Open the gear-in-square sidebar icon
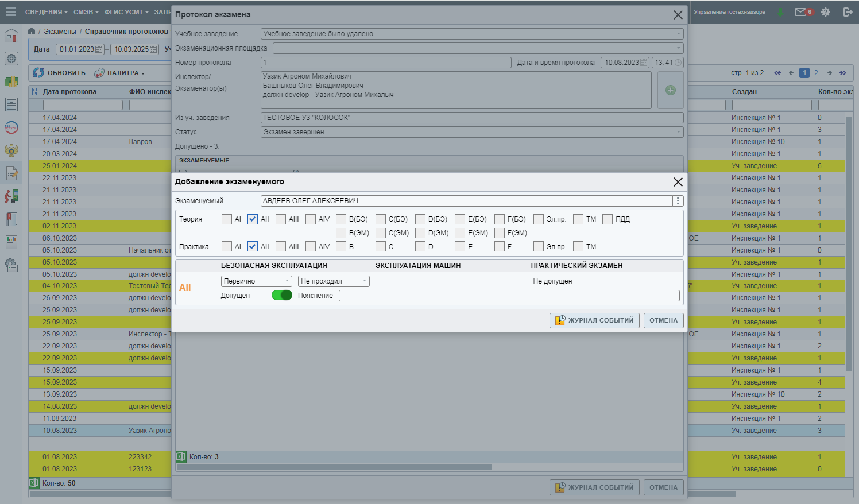 point(11,59)
